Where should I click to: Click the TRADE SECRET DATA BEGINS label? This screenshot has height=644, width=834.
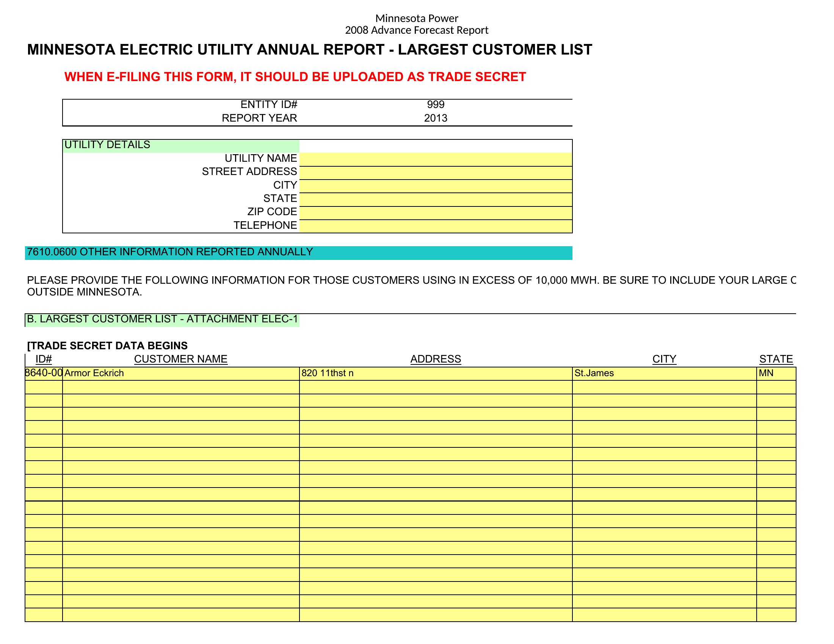(x=107, y=346)
